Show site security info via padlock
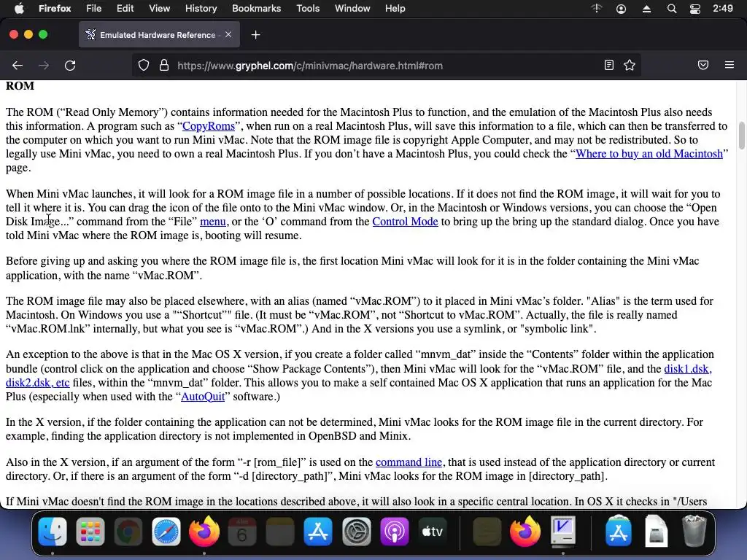The image size is (747, 560). (x=164, y=65)
